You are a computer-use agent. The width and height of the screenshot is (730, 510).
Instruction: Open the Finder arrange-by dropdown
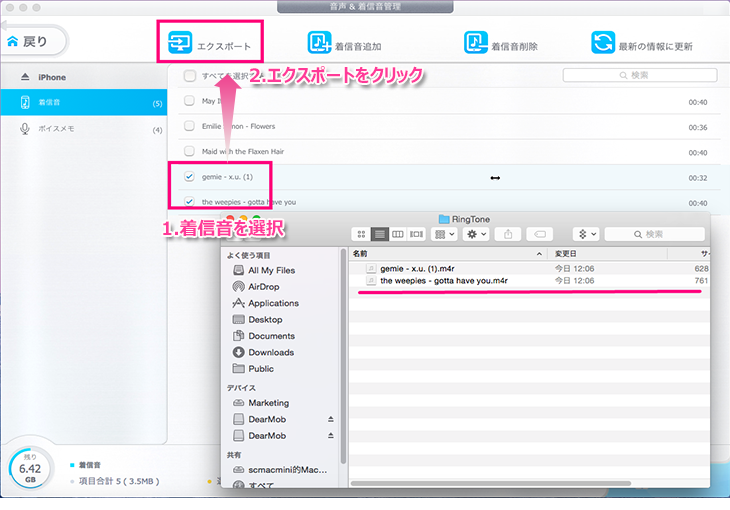(x=444, y=234)
